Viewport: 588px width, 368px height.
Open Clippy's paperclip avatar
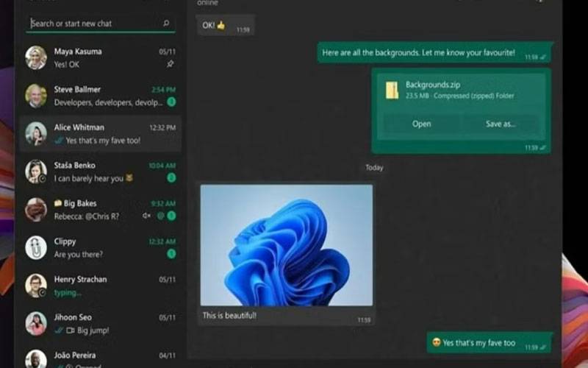[x=36, y=248]
